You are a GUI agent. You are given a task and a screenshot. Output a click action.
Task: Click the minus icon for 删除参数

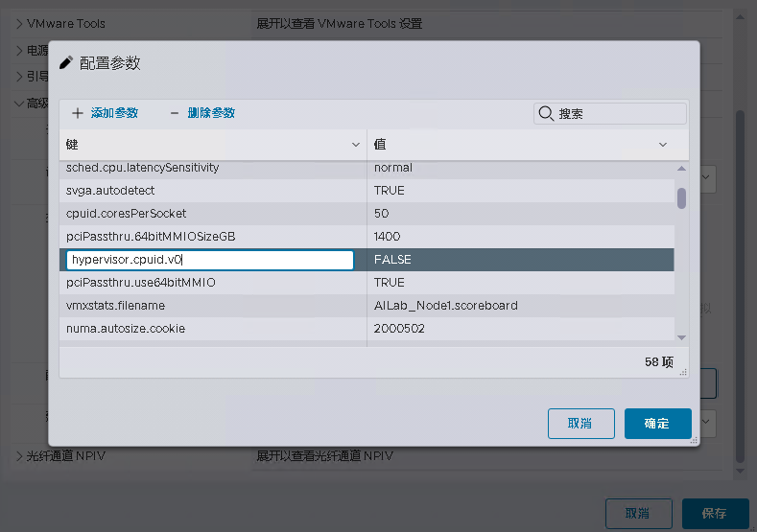[x=175, y=113]
